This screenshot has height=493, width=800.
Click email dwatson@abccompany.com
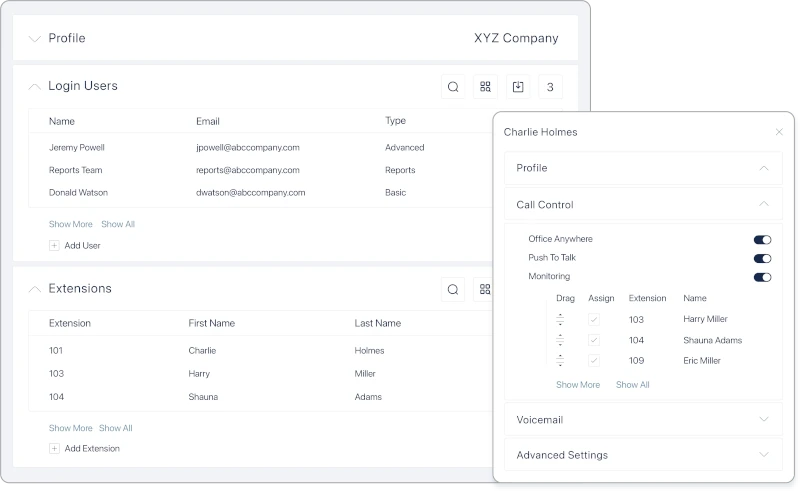click(251, 192)
